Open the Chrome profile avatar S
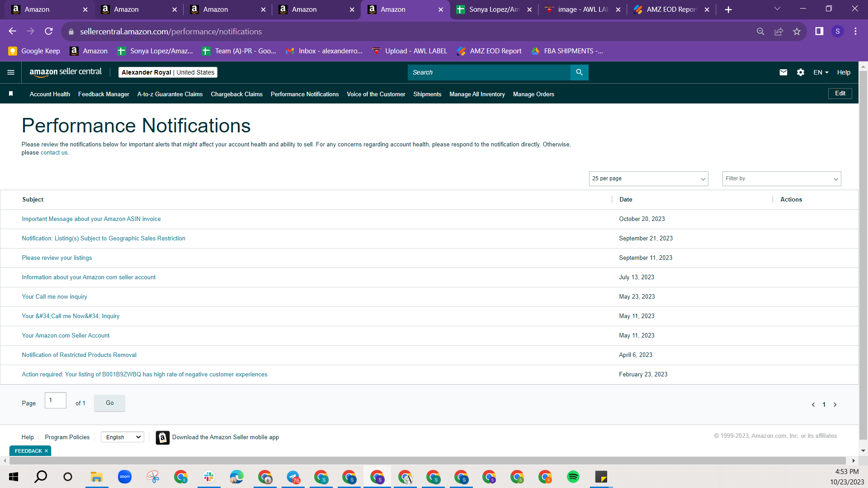The height and width of the screenshot is (488, 868). (838, 31)
